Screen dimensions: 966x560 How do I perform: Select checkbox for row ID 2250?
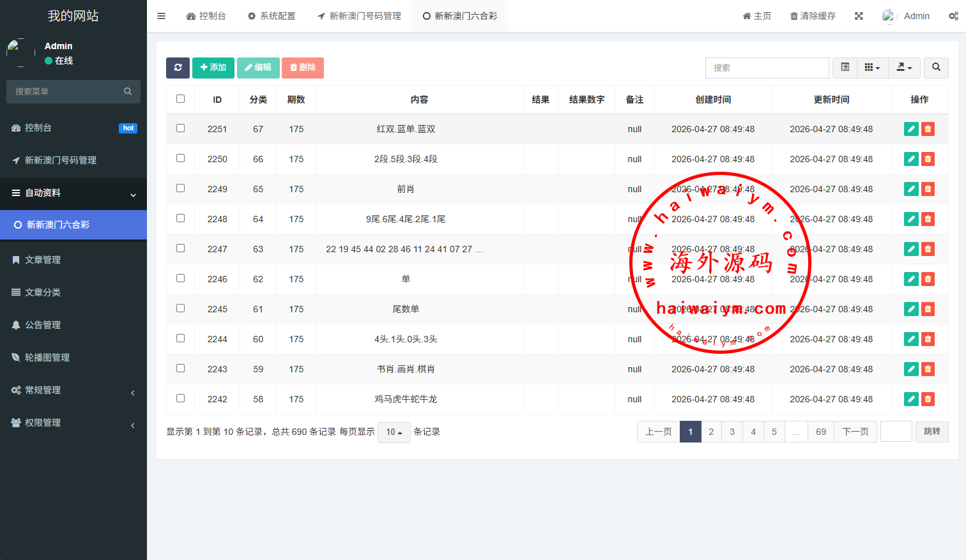point(180,158)
